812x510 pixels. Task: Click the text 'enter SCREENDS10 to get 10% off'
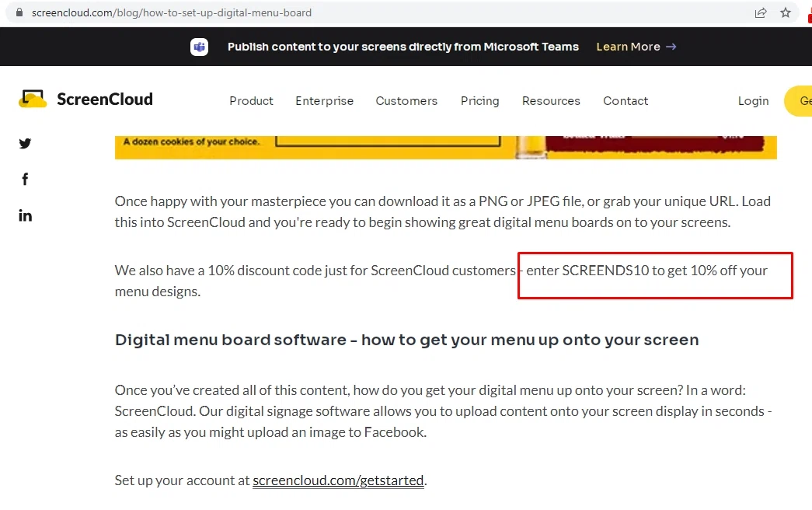click(x=632, y=271)
